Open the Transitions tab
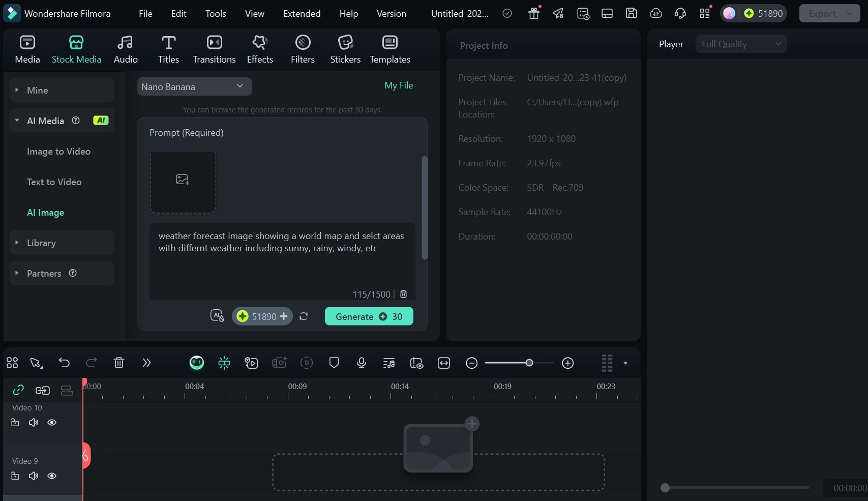868x501 pixels. pos(214,49)
